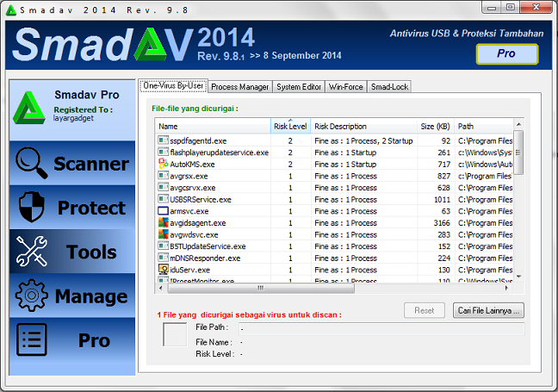Select the flashplayerupdateservice.exe file icon
The image size is (558, 392).
coord(163,152)
